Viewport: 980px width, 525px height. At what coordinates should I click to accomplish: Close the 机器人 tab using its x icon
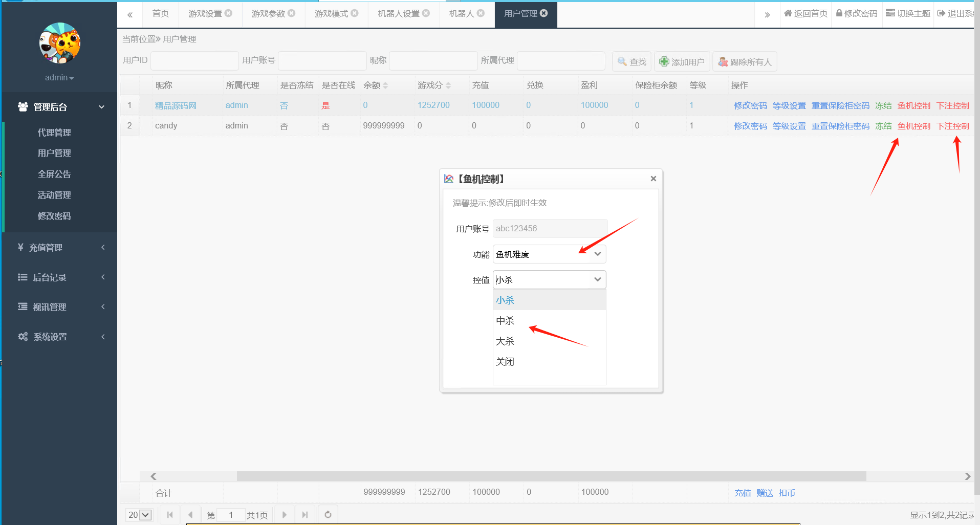pyautogui.click(x=481, y=13)
